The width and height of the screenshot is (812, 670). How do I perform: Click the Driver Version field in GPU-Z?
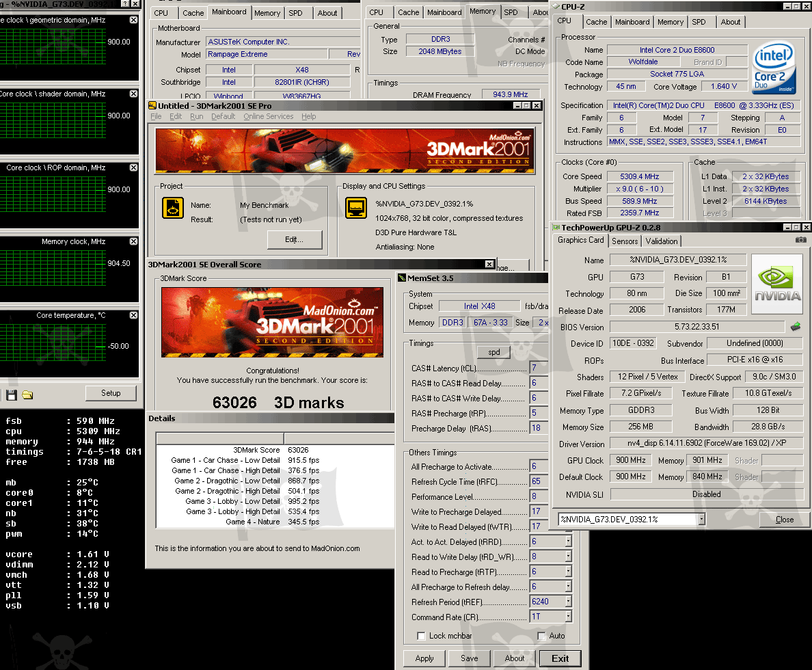[706, 443]
